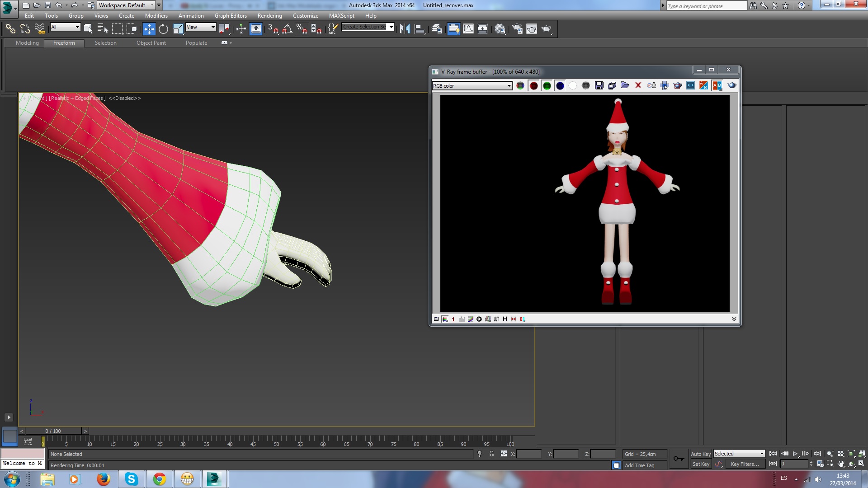Image resolution: width=868 pixels, height=488 pixels.
Task: Open the Rendering menu
Action: click(269, 16)
